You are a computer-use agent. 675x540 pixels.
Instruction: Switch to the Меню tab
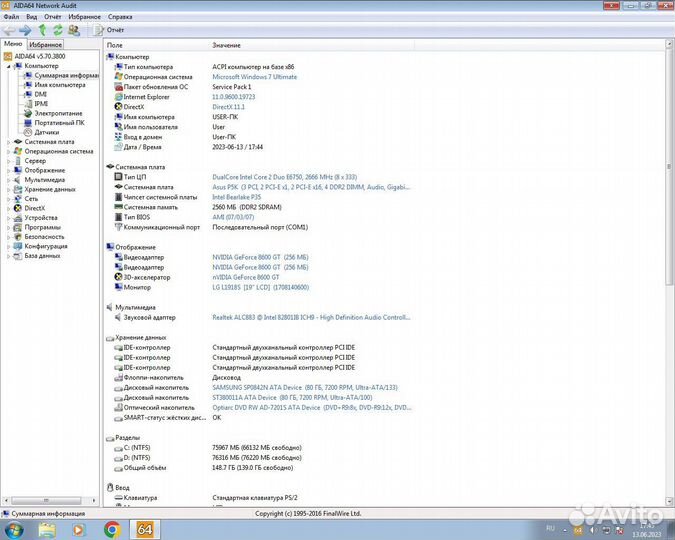13,44
